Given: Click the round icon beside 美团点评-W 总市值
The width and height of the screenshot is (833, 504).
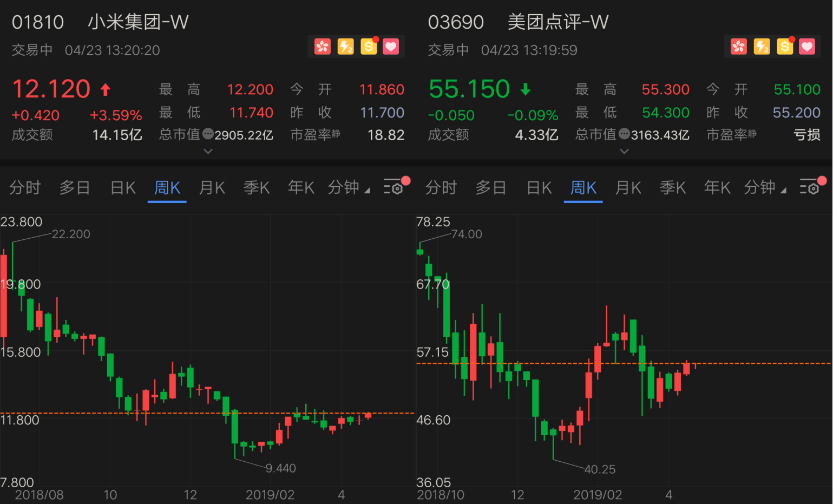Looking at the screenshot, I should click(624, 134).
